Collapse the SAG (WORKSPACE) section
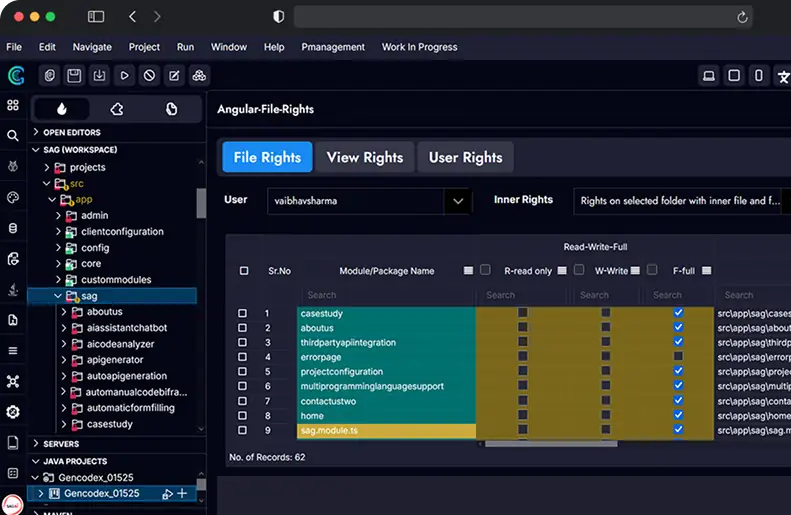 pos(36,150)
